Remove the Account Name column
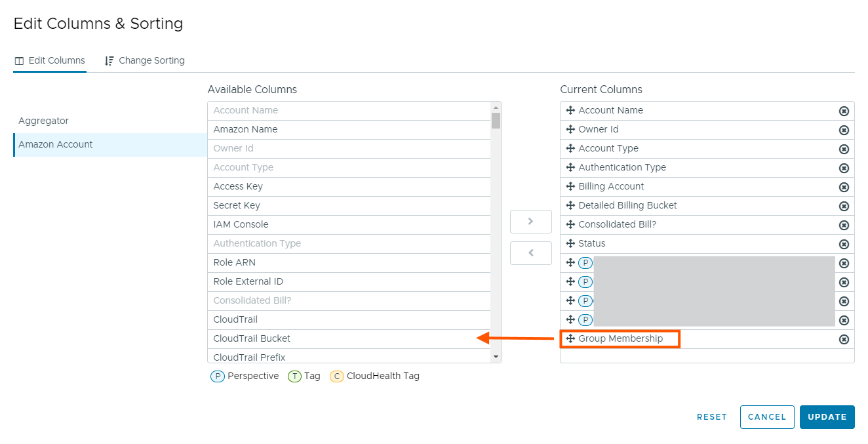Viewport: 868px width, 444px height. pos(844,111)
